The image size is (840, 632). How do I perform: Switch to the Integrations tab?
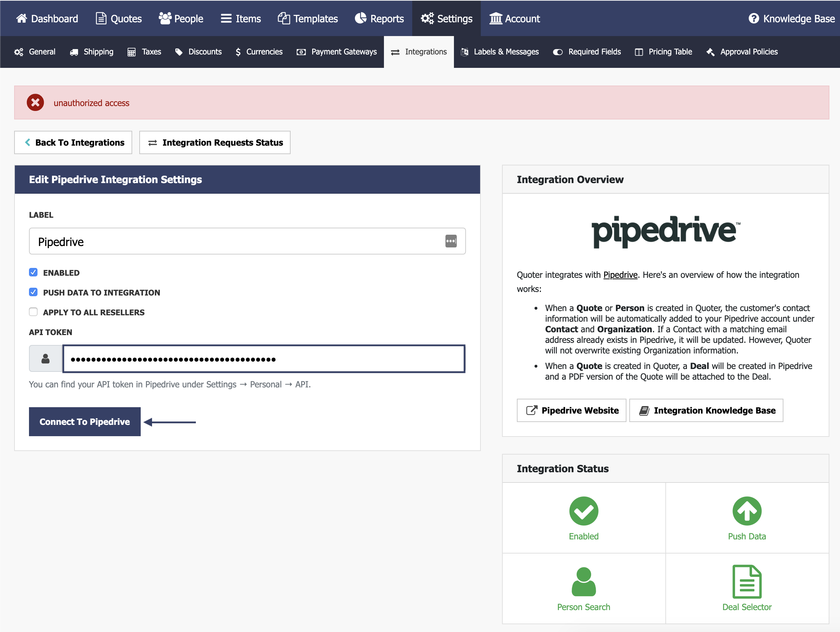coord(419,52)
